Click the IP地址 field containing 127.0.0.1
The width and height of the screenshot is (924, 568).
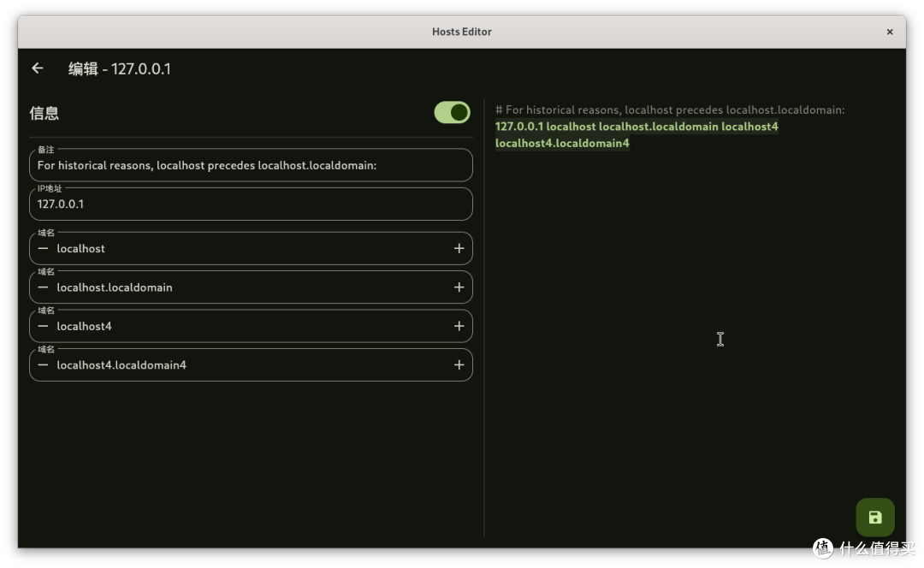(x=251, y=204)
